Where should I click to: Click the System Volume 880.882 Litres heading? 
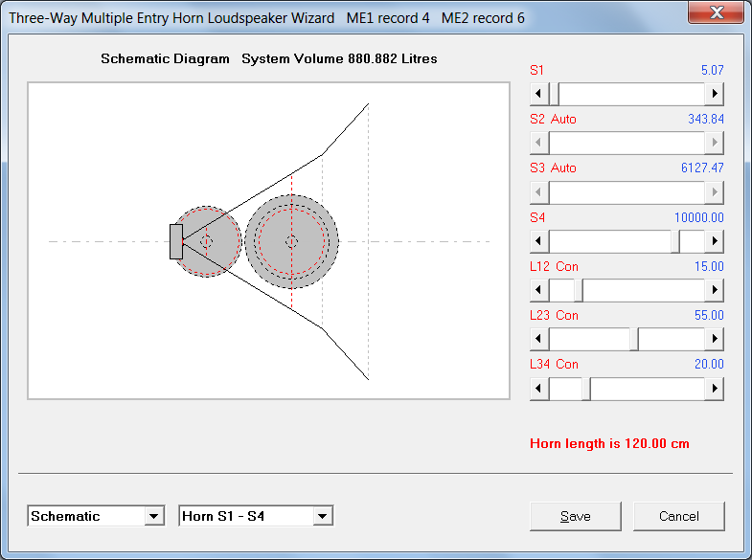[339, 58]
